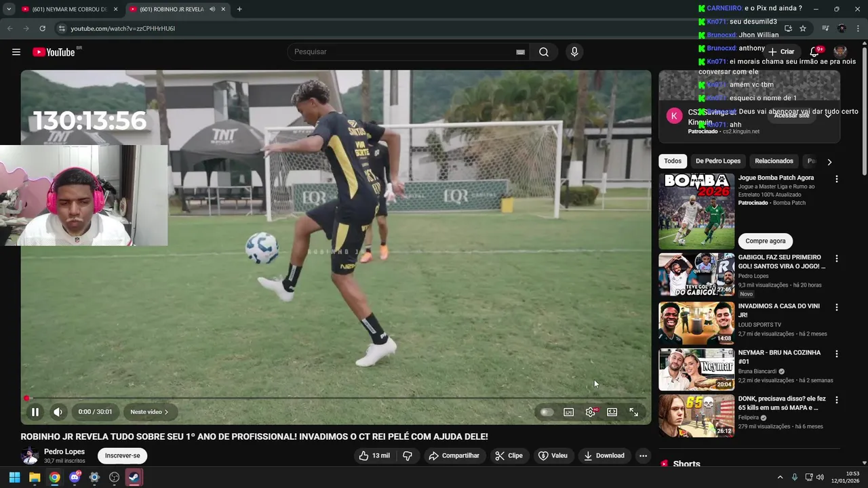Enter full screen mode

pyautogui.click(x=633, y=412)
